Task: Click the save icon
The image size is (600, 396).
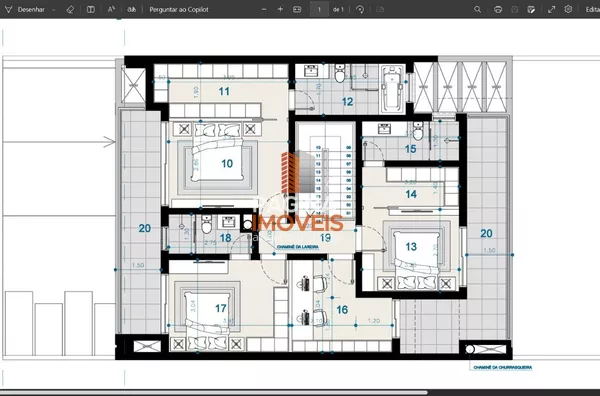Action: click(515, 9)
